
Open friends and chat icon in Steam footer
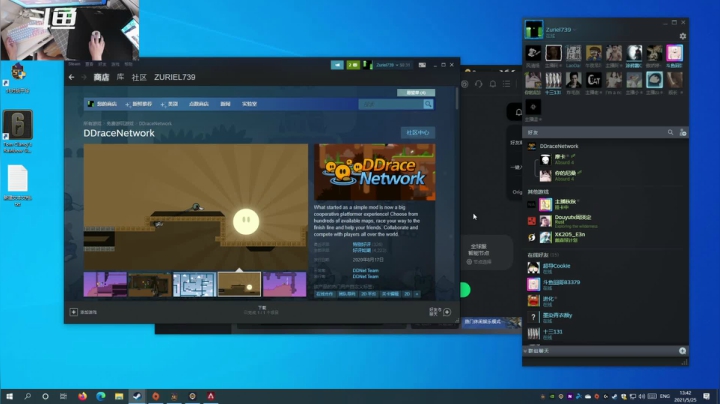(x=447, y=312)
